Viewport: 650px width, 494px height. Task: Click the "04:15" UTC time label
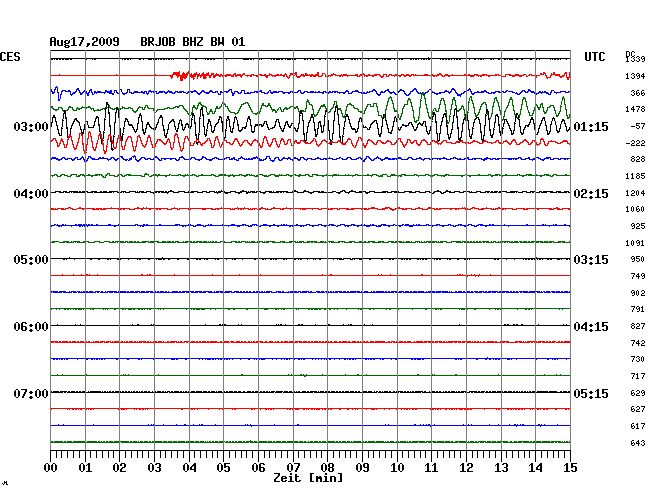pos(591,327)
